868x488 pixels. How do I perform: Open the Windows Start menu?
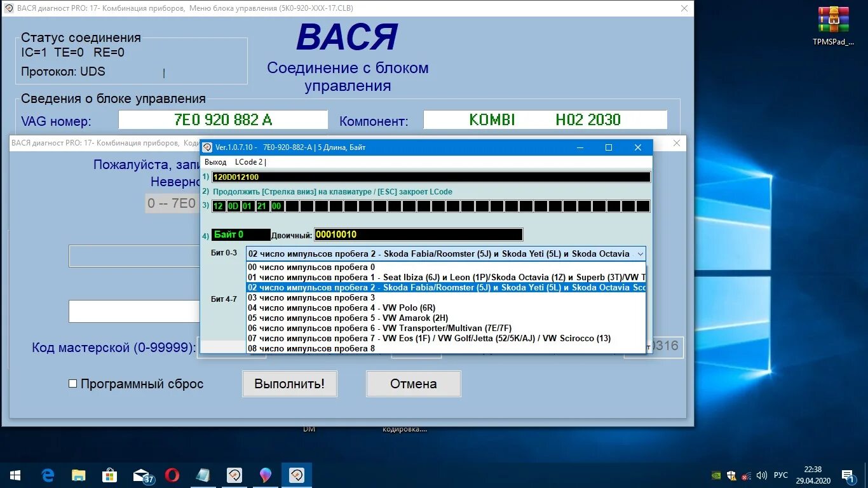(15, 475)
